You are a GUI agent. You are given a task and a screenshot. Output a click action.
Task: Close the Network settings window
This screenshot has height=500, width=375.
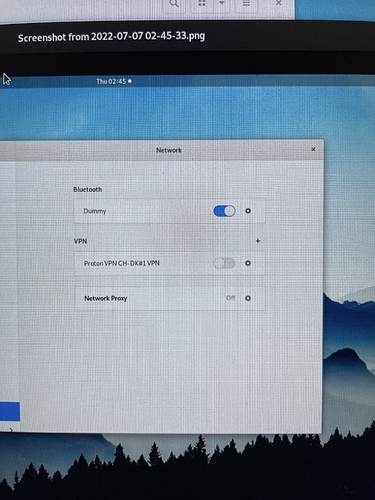click(x=313, y=149)
